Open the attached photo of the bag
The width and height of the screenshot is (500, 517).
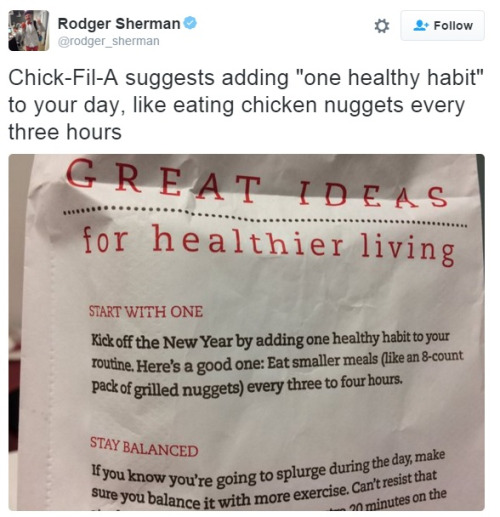pyautogui.click(x=246, y=332)
